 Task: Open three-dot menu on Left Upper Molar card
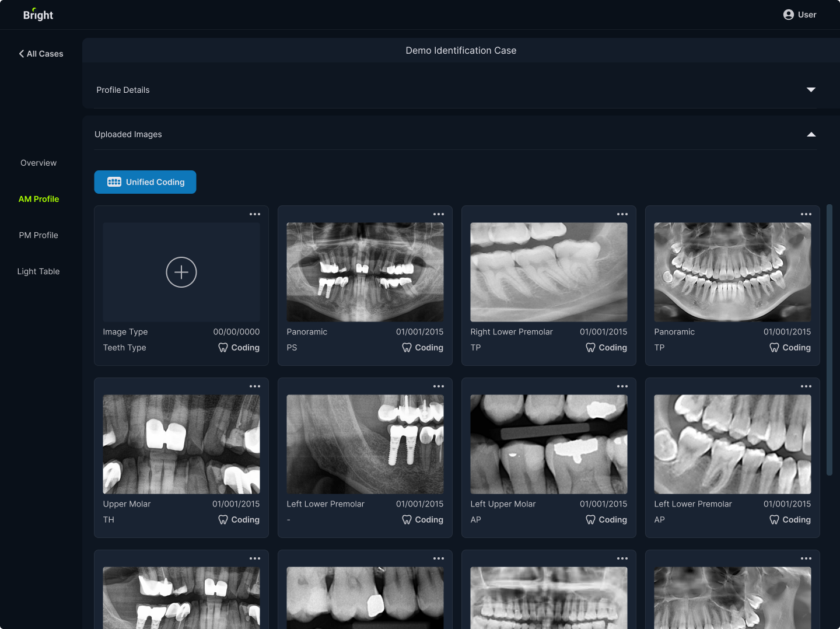pos(622,386)
